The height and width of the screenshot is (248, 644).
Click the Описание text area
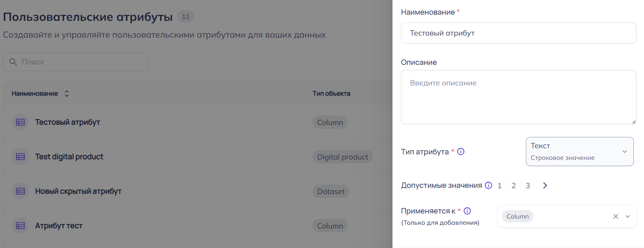pyautogui.click(x=518, y=97)
